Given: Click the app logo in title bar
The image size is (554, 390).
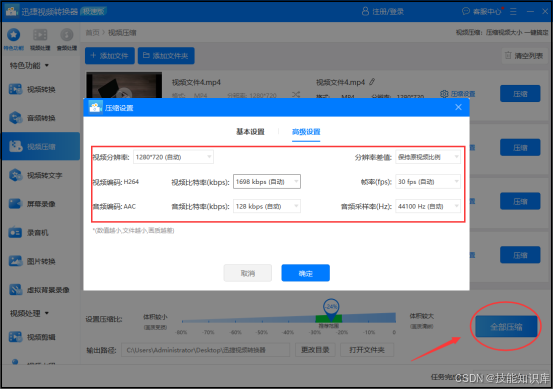Looking at the screenshot, I should pyautogui.click(x=11, y=11).
